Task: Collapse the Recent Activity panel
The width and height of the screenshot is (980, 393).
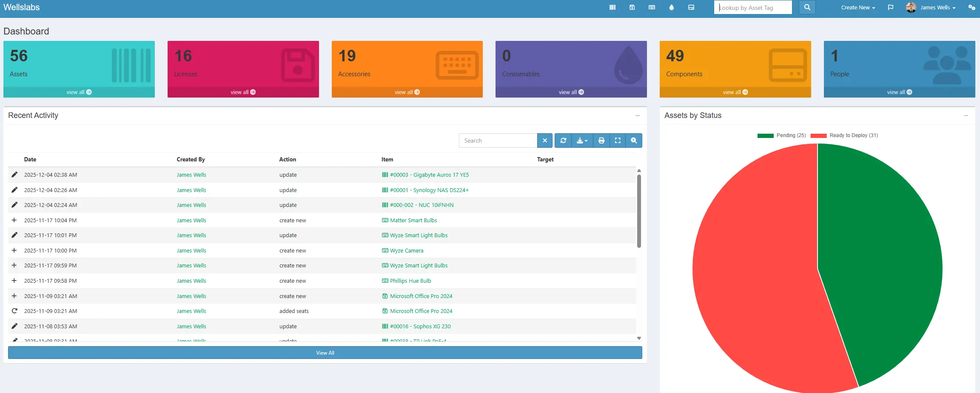Action: coord(638,115)
